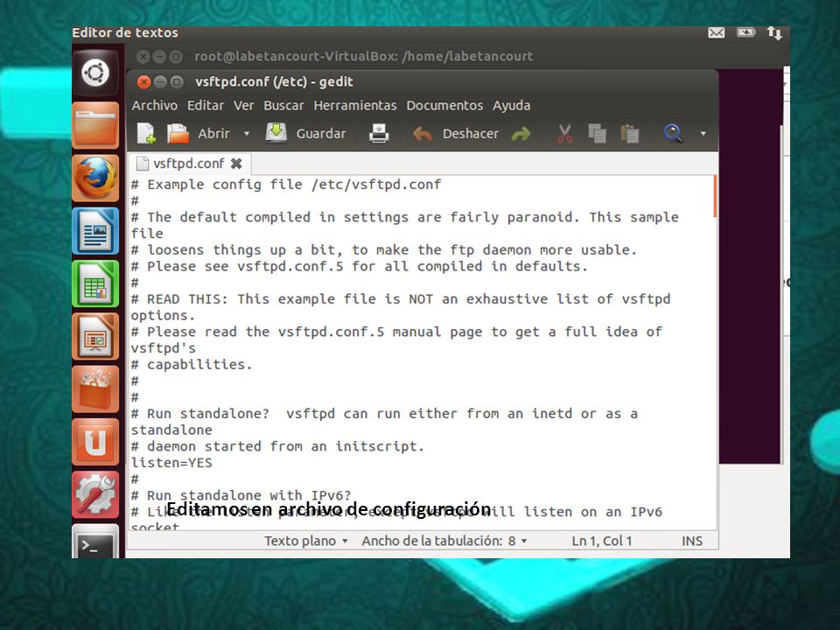840x630 pixels.
Task: Click the battery indicator in top panel
Action: 745,33
